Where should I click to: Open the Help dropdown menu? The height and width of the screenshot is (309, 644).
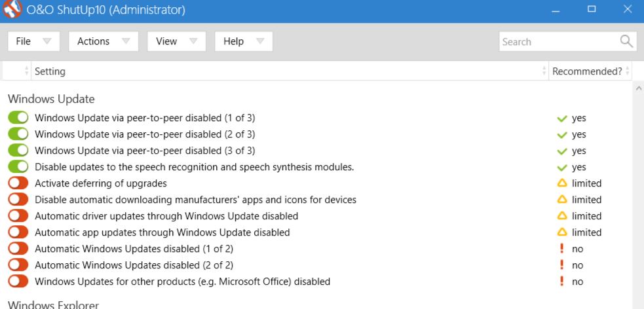point(244,41)
